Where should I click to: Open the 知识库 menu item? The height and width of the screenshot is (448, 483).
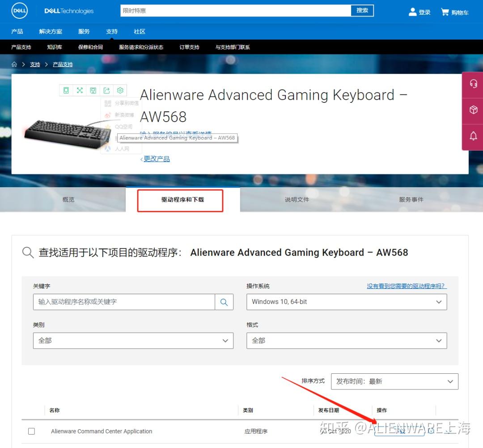point(54,46)
